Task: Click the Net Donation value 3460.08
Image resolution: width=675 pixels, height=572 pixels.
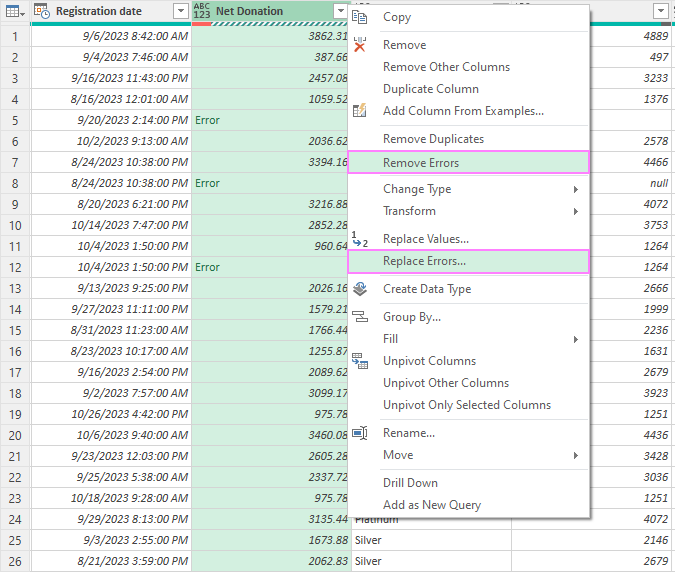Action: coord(270,435)
